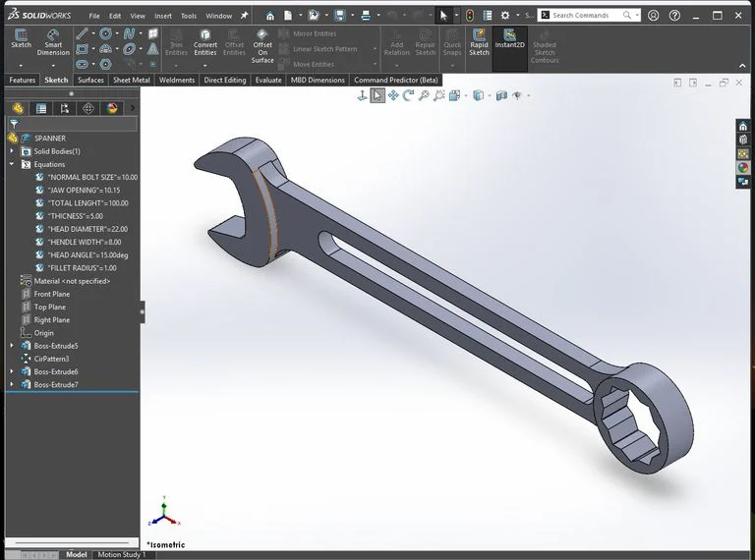Viewport: 755px width, 560px height.
Task: Create a New document
Action: coord(288,16)
